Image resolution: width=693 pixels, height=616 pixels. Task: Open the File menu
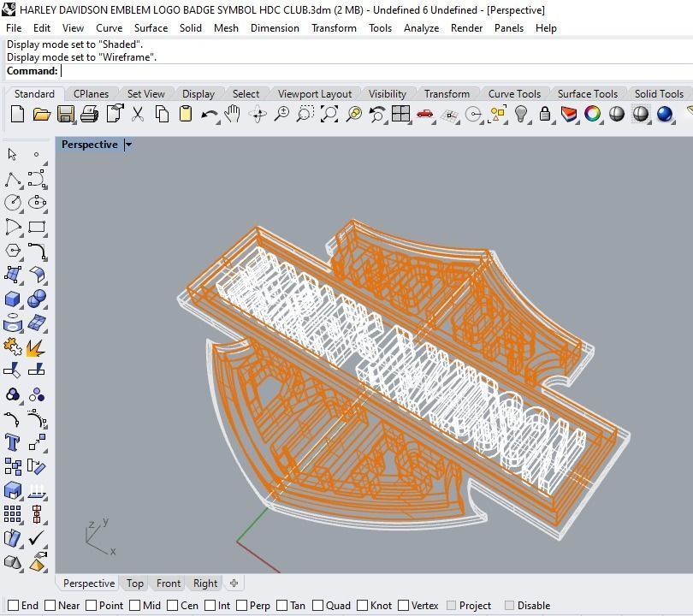[14, 28]
